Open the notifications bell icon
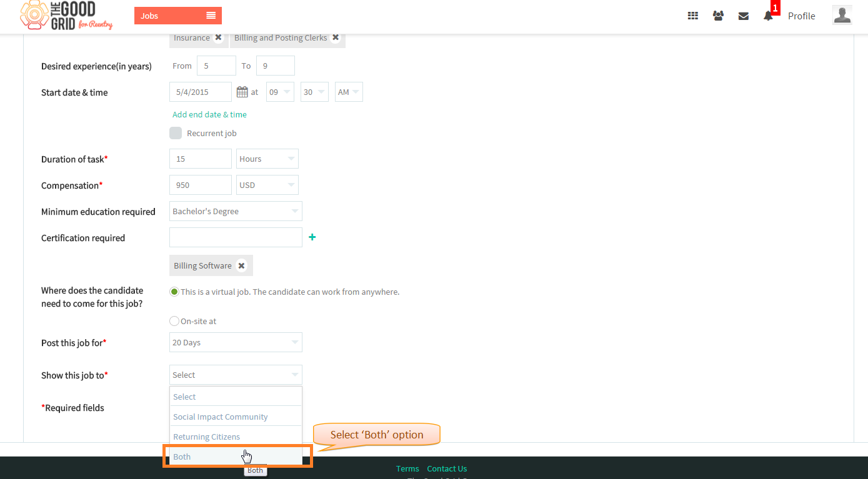 pos(768,16)
